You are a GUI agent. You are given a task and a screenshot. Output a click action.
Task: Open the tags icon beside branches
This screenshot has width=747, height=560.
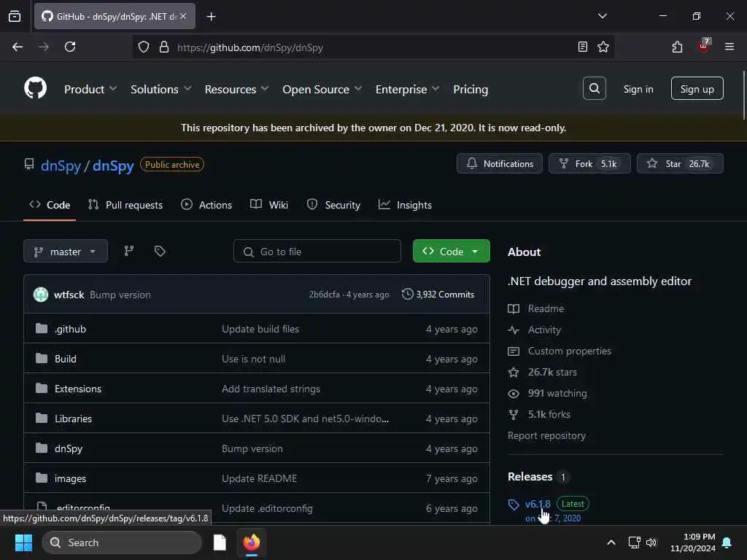tap(160, 251)
